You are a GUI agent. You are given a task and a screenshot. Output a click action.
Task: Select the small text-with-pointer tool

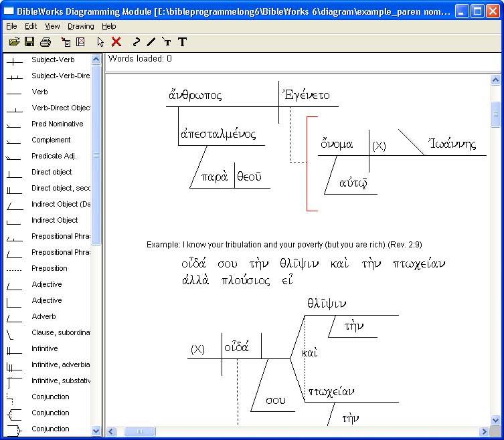point(167,41)
